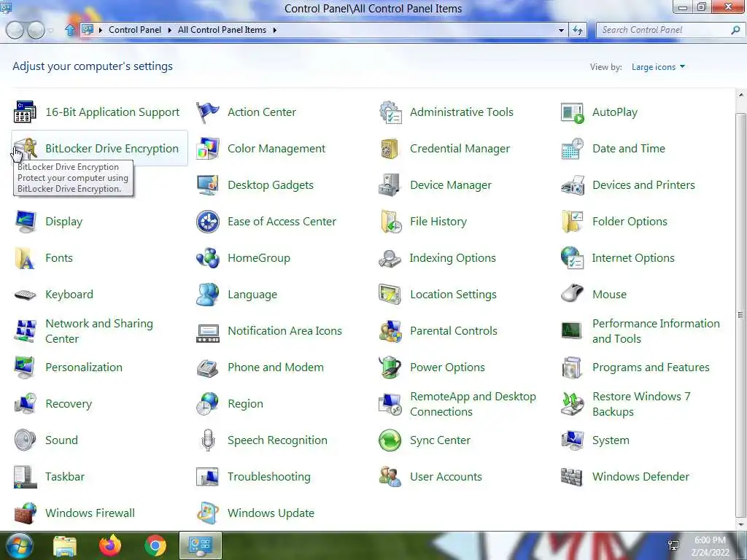The image size is (747, 560).
Task: Open the View by Large icons dropdown
Action: (658, 67)
